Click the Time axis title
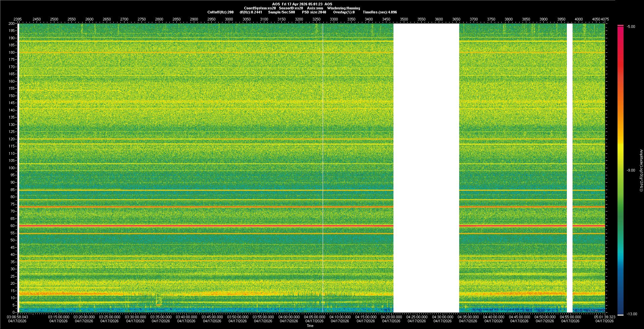The width and height of the screenshot is (644, 329). [x=310, y=326]
